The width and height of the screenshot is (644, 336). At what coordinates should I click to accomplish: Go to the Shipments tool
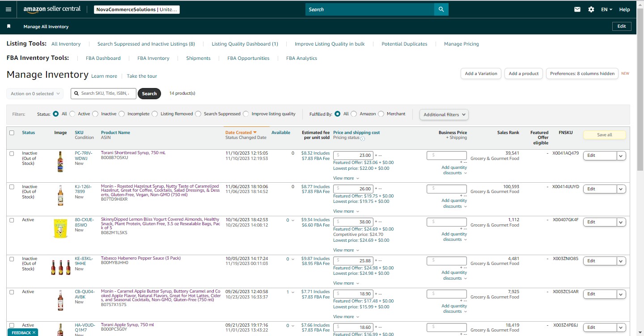point(198,58)
